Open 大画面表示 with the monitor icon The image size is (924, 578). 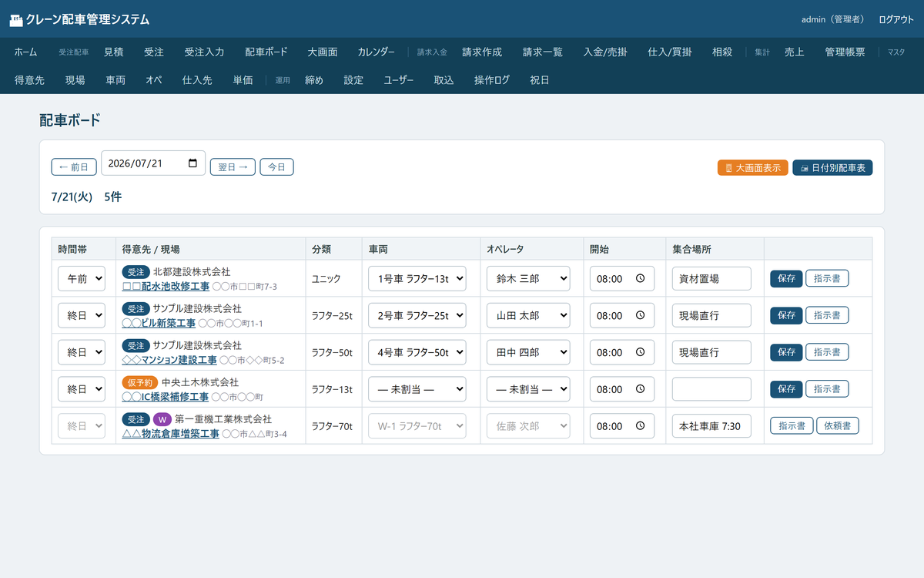point(752,167)
